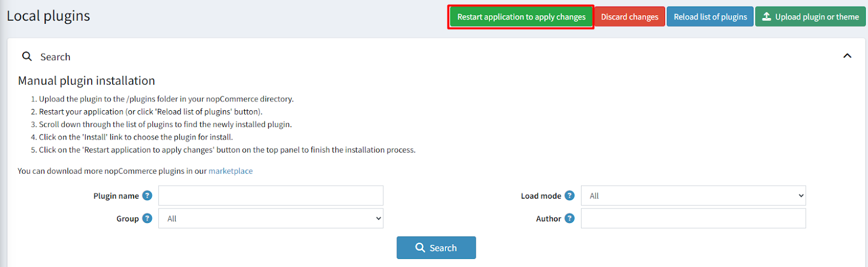
Task: Collapse the Search panel with chevron
Action: 847,56
